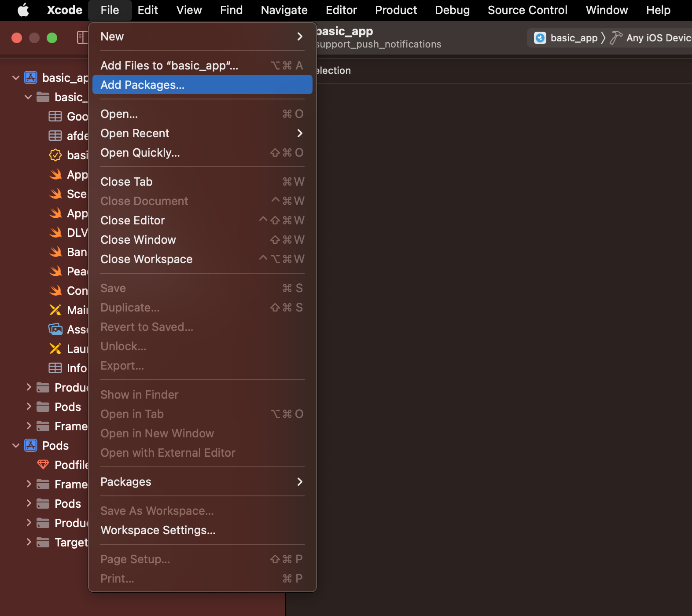Viewport: 692px width, 616px height.
Task: Choose Open Quickly…
Action: 202,153
